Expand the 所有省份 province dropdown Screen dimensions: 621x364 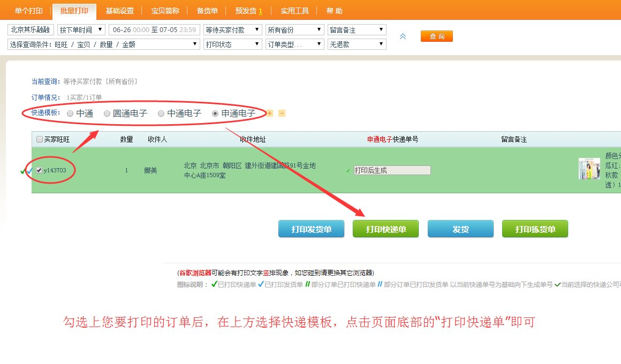click(x=295, y=30)
